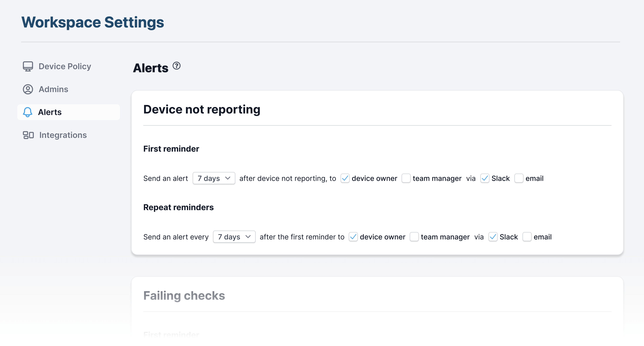The width and height of the screenshot is (644, 346).
Task: Enable email for first reminder
Action: 519,178
